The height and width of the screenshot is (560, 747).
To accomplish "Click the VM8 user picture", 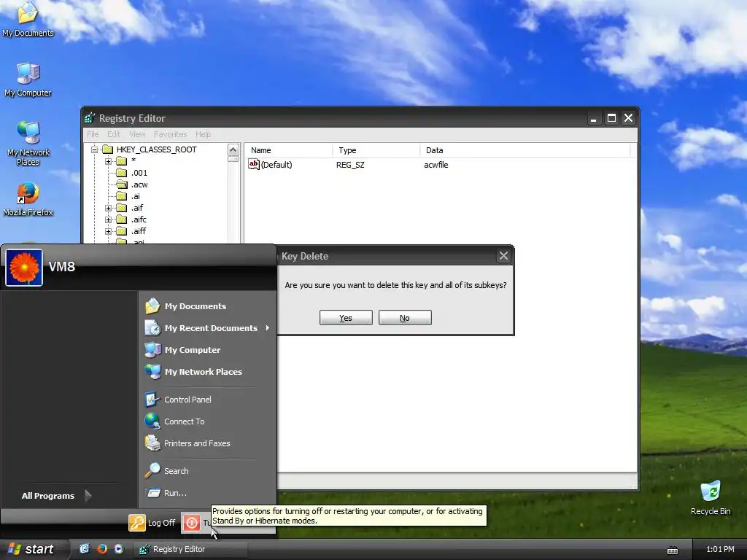I will coord(24,268).
